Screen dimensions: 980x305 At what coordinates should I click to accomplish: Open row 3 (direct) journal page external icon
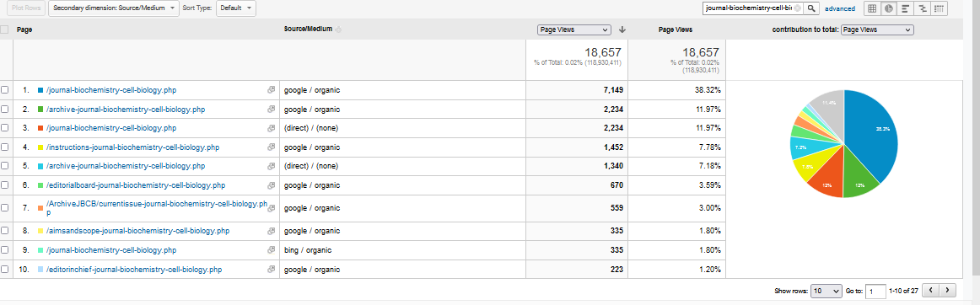[272, 128]
